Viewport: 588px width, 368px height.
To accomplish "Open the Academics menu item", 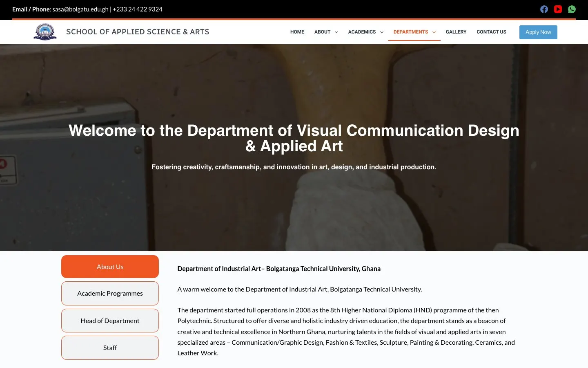I will (362, 32).
